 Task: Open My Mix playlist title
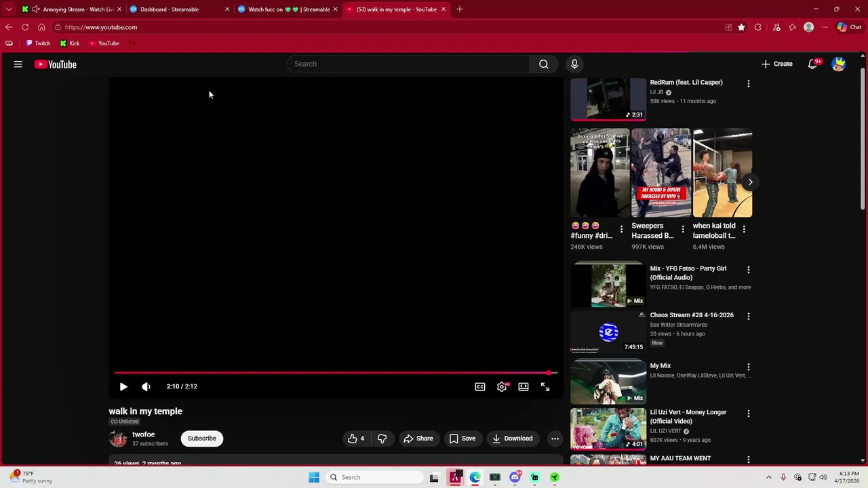[x=660, y=366]
